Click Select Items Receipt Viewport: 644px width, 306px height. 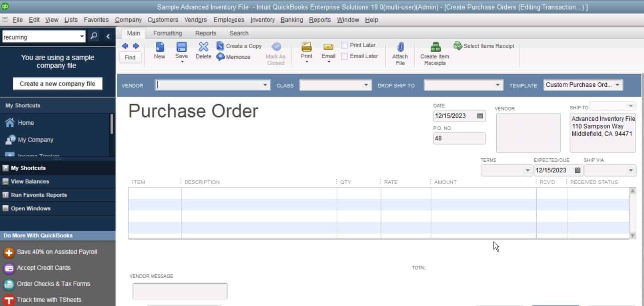[x=484, y=46]
